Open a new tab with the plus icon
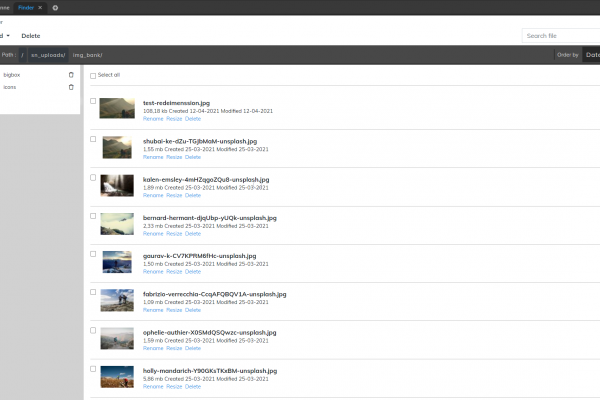The image size is (600, 400). pos(55,7)
